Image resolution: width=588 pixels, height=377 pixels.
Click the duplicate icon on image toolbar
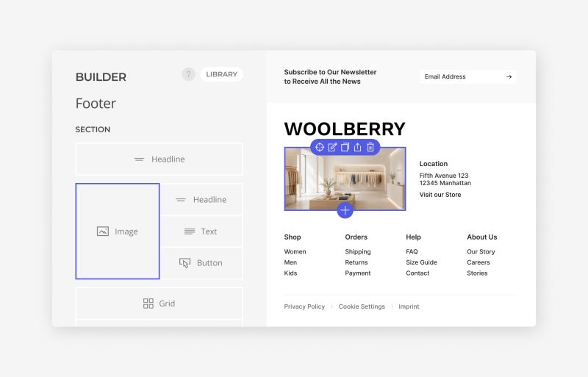coord(345,147)
